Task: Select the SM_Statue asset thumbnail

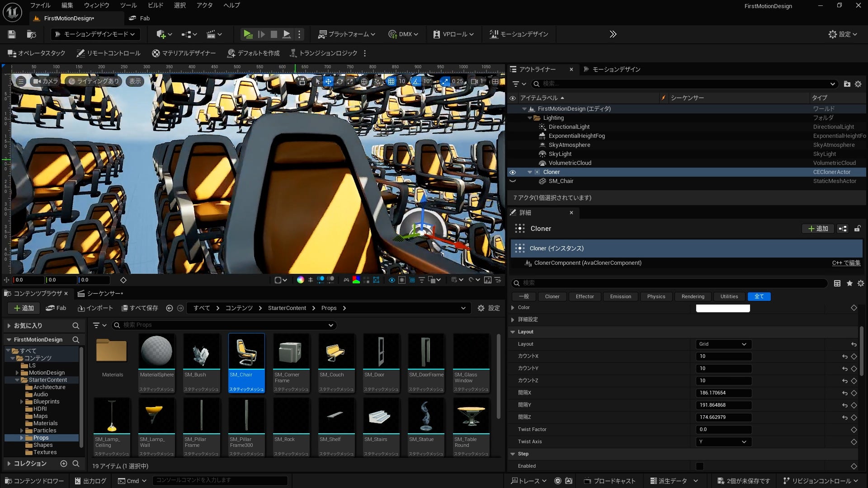Action: pyautogui.click(x=425, y=416)
